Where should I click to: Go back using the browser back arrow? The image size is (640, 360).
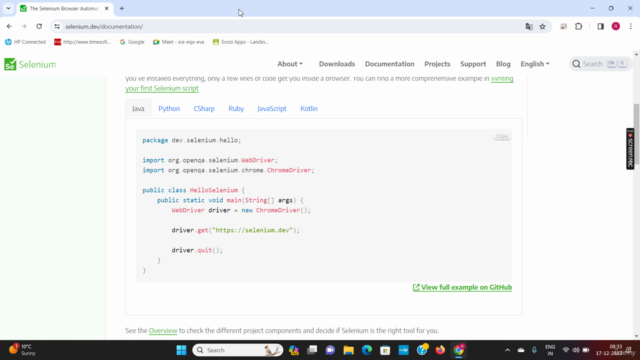coord(9,27)
